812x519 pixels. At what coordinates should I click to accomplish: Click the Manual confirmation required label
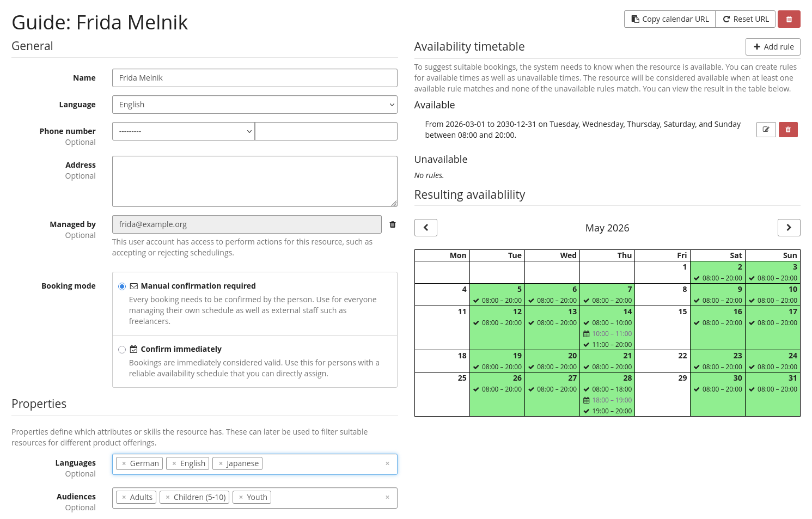[x=198, y=286]
